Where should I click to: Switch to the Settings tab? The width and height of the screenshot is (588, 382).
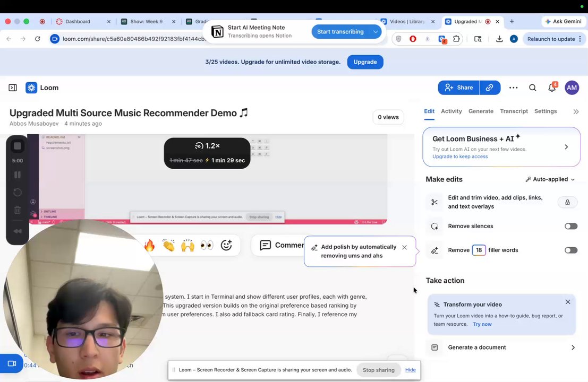[x=546, y=111]
